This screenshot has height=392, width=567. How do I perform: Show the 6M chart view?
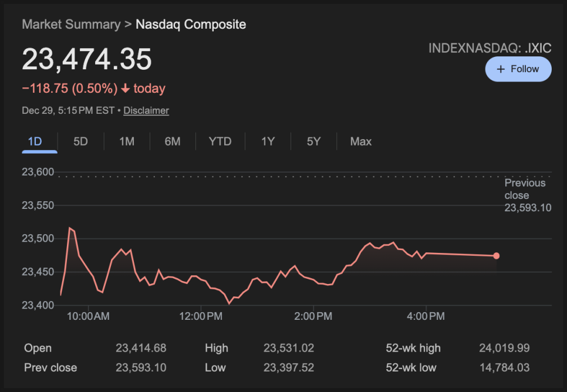(173, 141)
